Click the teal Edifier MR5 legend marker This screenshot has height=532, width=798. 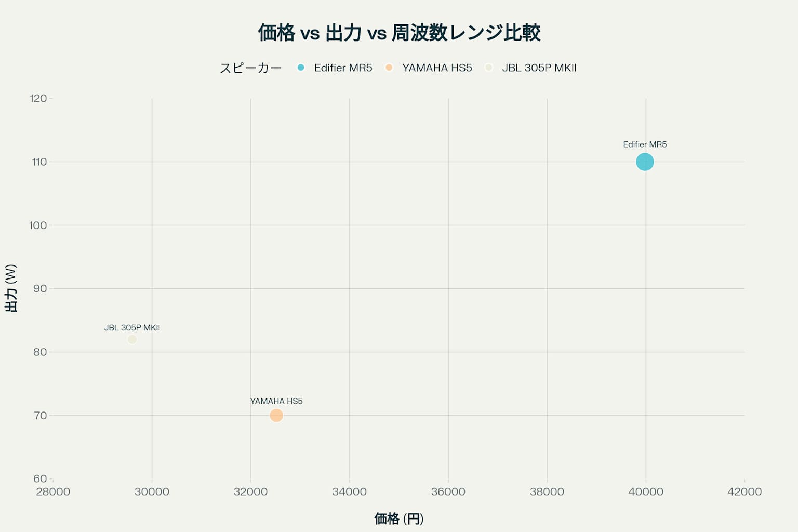point(301,68)
